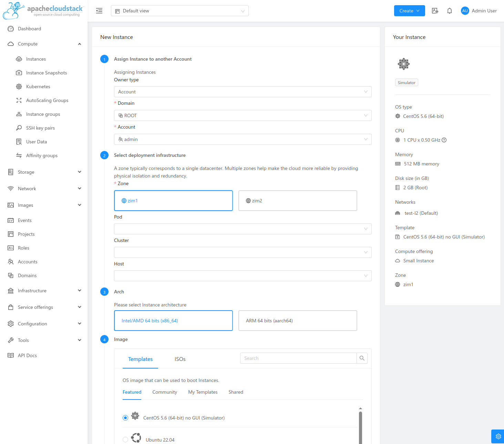Open Kubernetes from the sidebar
504x444 pixels.
pyautogui.click(x=38, y=87)
